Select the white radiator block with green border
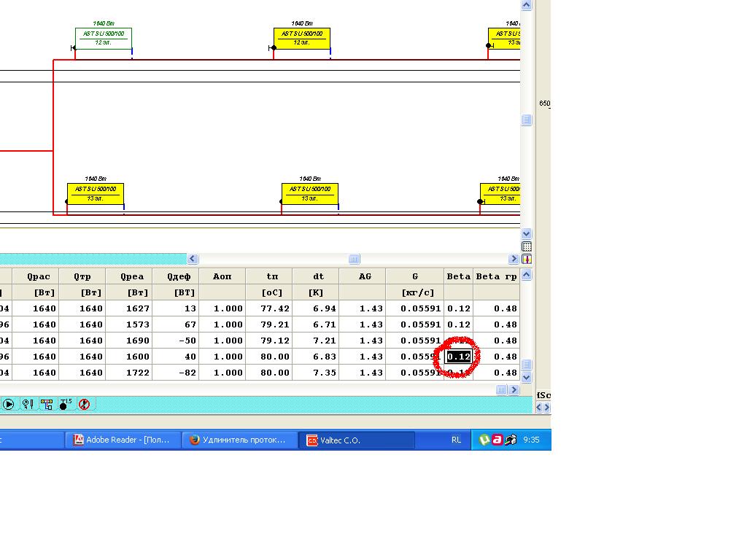 [103, 38]
